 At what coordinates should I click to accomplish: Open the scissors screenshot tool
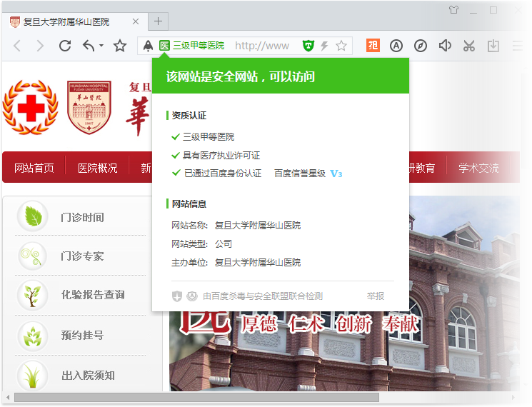coord(468,46)
